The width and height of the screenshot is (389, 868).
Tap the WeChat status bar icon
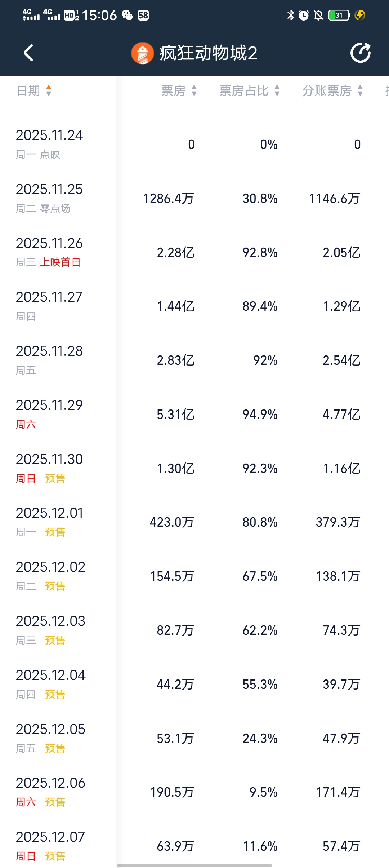(127, 15)
